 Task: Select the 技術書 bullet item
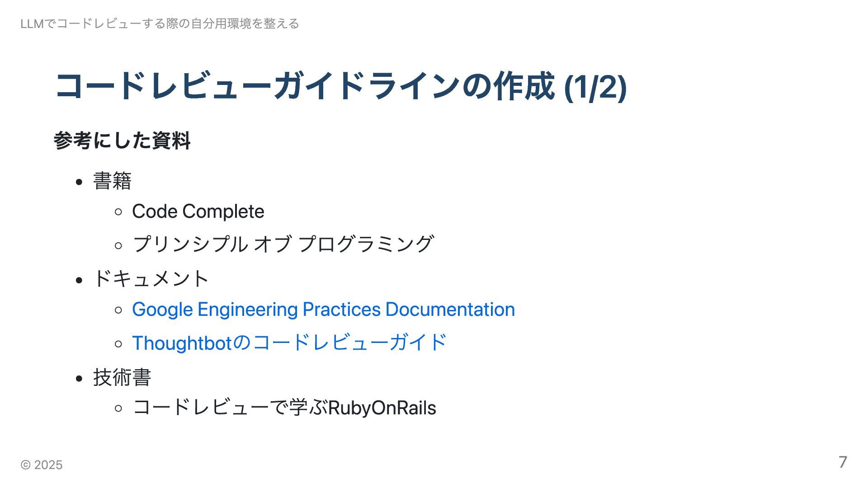[122, 377]
